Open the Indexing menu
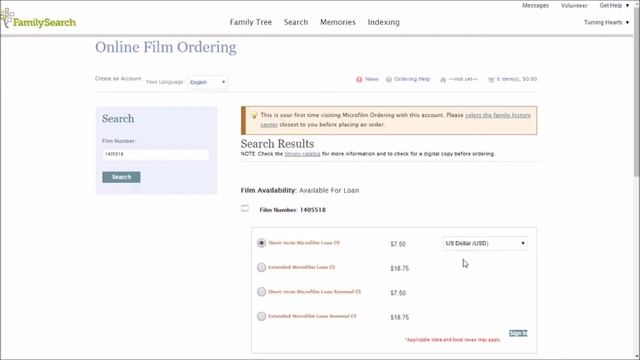640x360 pixels. [x=383, y=22]
